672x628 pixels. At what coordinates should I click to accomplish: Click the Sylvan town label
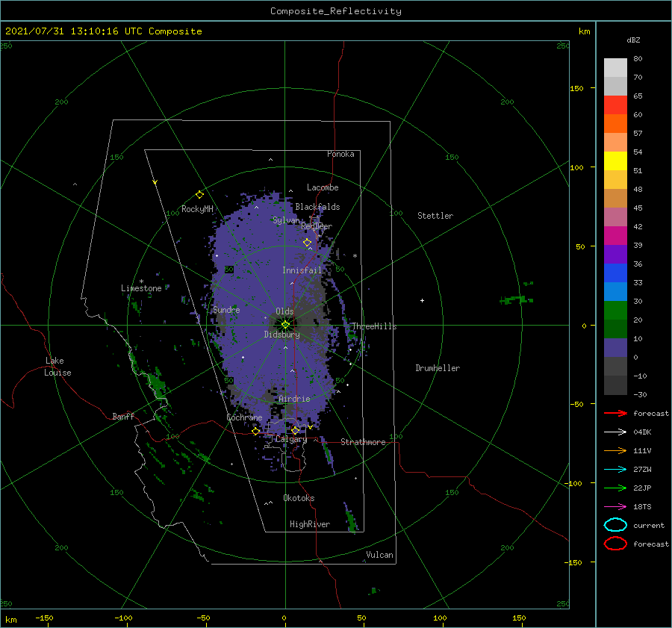[286, 220]
